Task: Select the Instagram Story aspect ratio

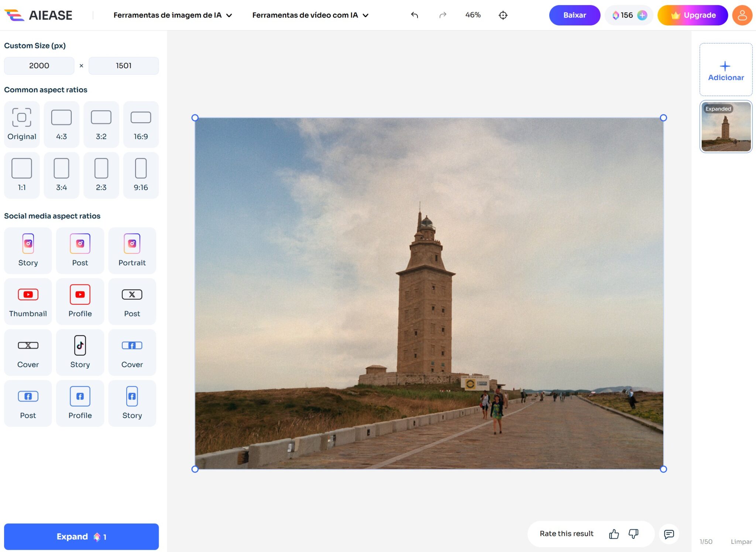Action: 28,251
